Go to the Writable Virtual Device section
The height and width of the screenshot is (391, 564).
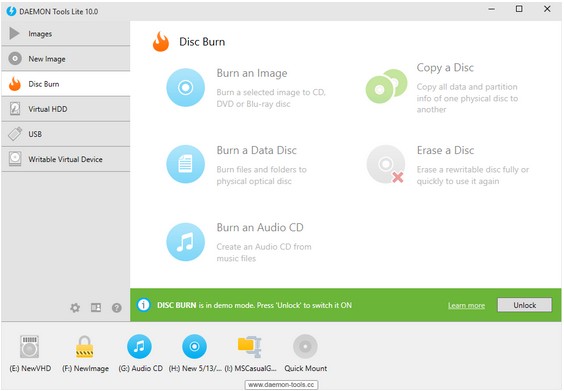pos(65,159)
